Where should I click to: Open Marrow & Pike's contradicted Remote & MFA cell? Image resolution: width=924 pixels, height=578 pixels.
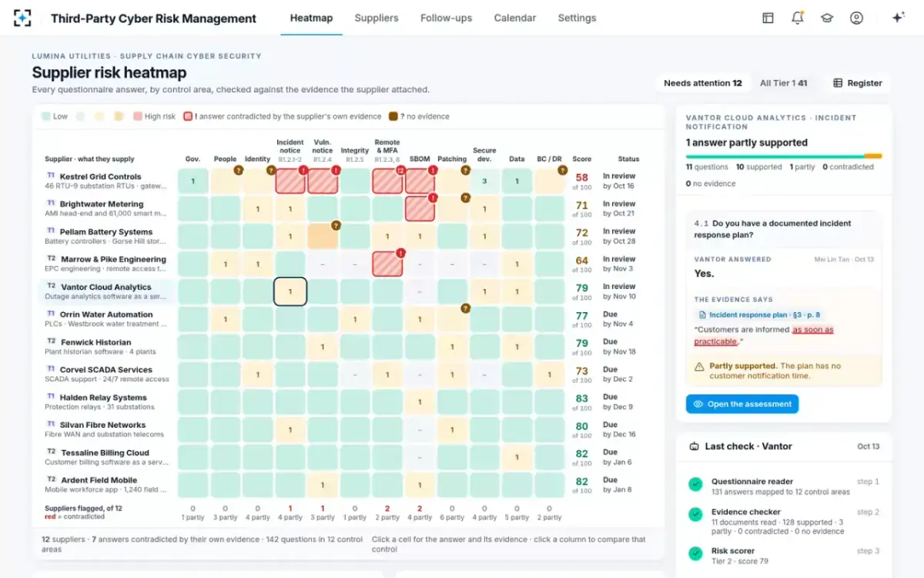(x=387, y=264)
